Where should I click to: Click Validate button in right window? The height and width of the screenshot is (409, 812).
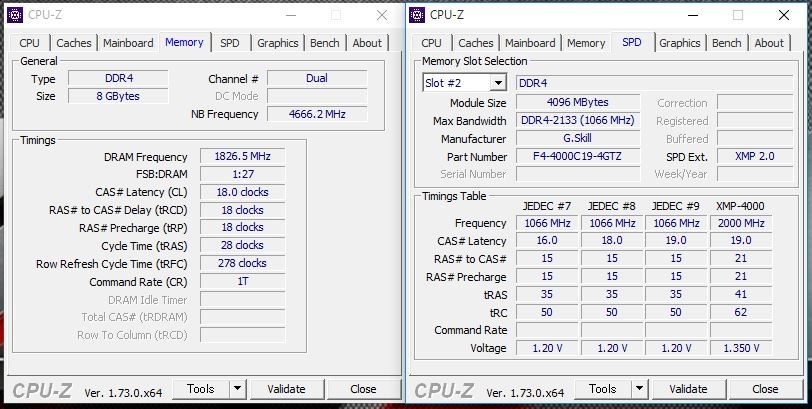[x=688, y=389]
